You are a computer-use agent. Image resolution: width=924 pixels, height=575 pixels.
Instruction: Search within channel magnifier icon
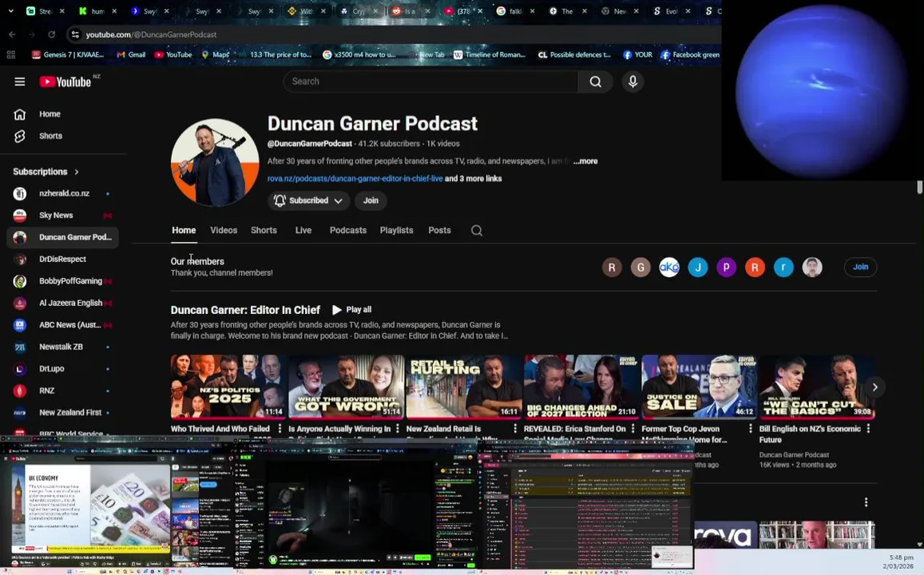pos(477,230)
